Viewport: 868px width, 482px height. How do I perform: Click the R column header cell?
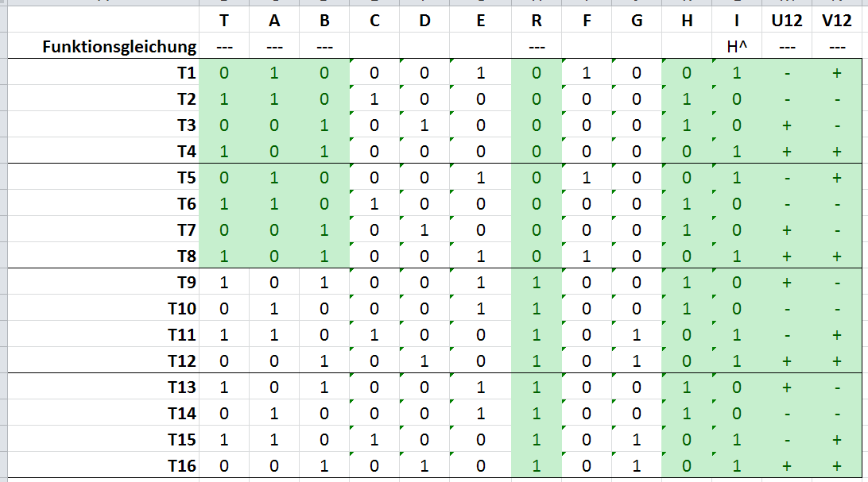[x=537, y=21]
